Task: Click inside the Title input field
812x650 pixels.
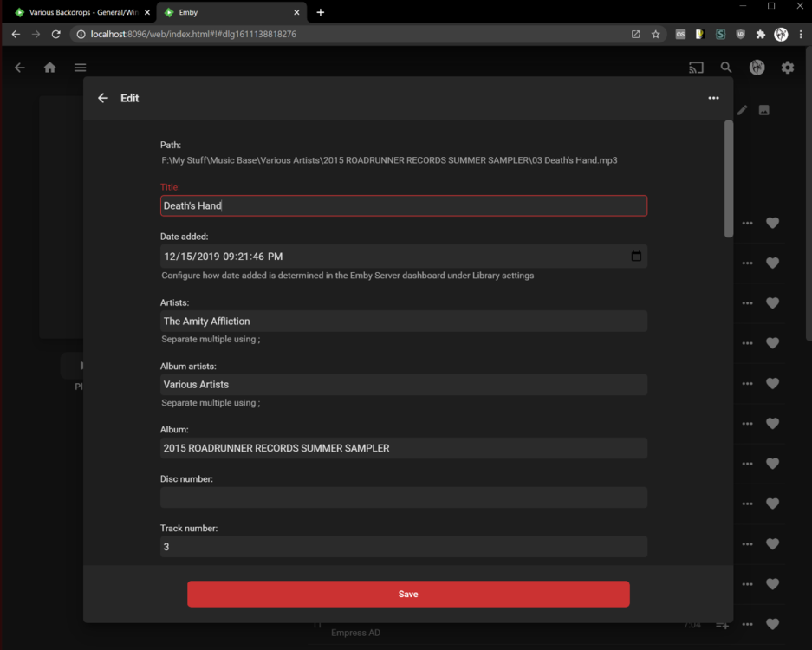Action: point(403,205)
